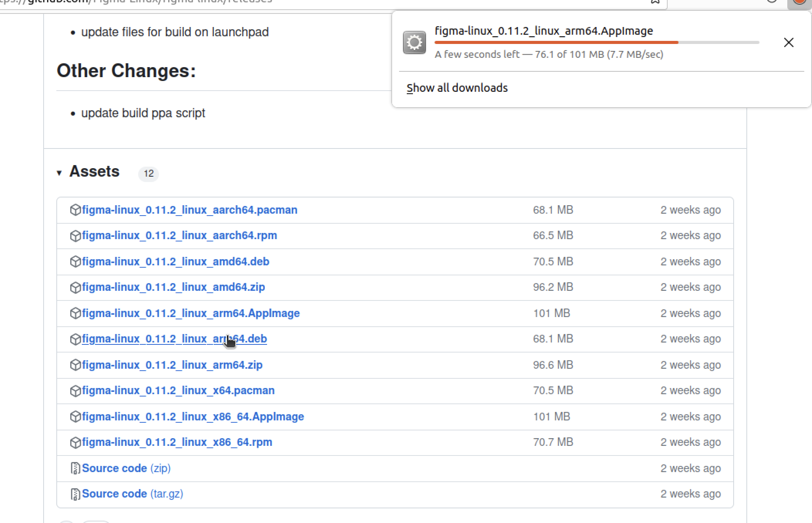Download figma-linux_0.11.2_linux_aarch64.pacman
This screenshot has height=523, width=812.
click(189, 210)
